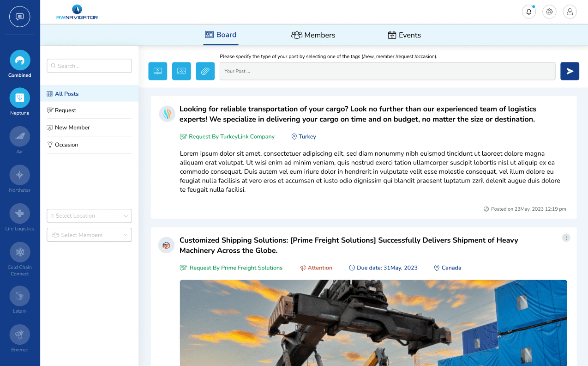
Task: Open Request By TurkeyLink Company link
Action: tap(227, 137)
